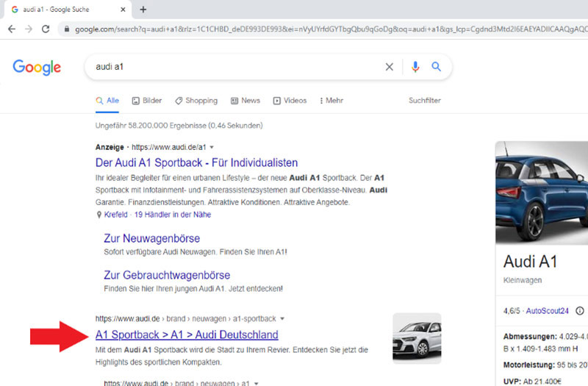The height and width of the screenshot is (386, 588).
Task: Start voice search with the microphone icon
Action: (415, 67)
